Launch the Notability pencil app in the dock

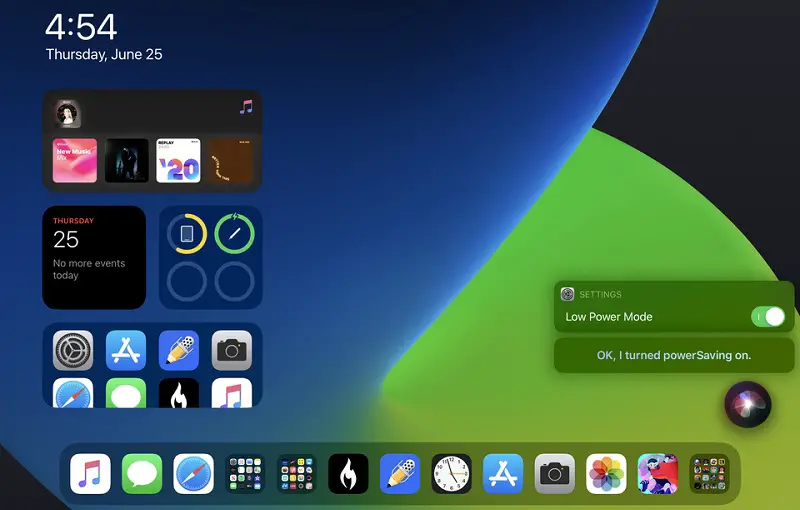pyautogui.click(x=399, y=474)
